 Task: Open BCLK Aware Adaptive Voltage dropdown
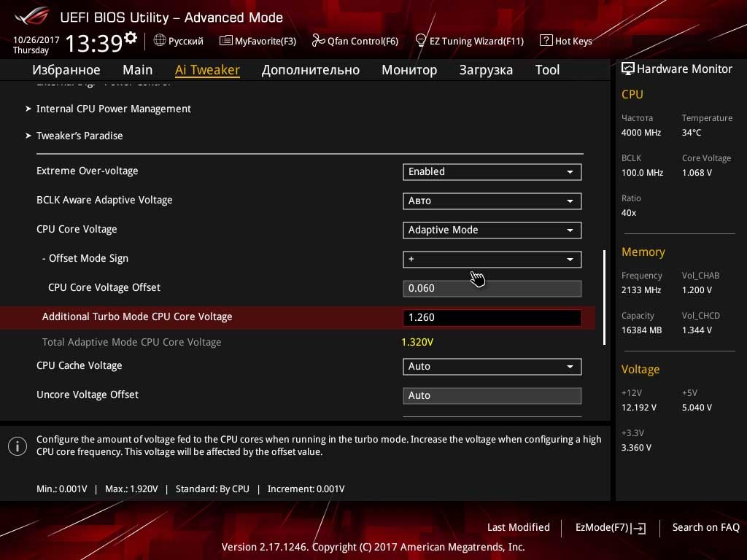pyautogui.click(x=492, y=201)
